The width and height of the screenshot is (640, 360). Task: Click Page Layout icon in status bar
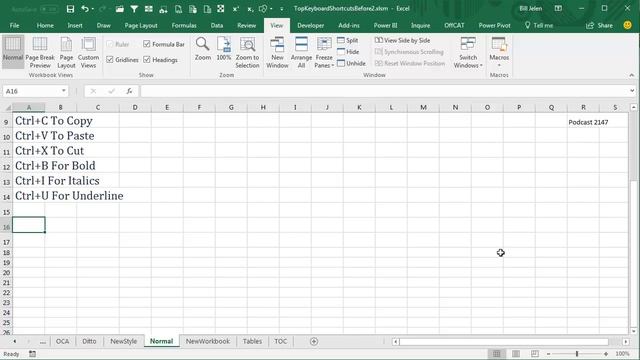(516, 354)
